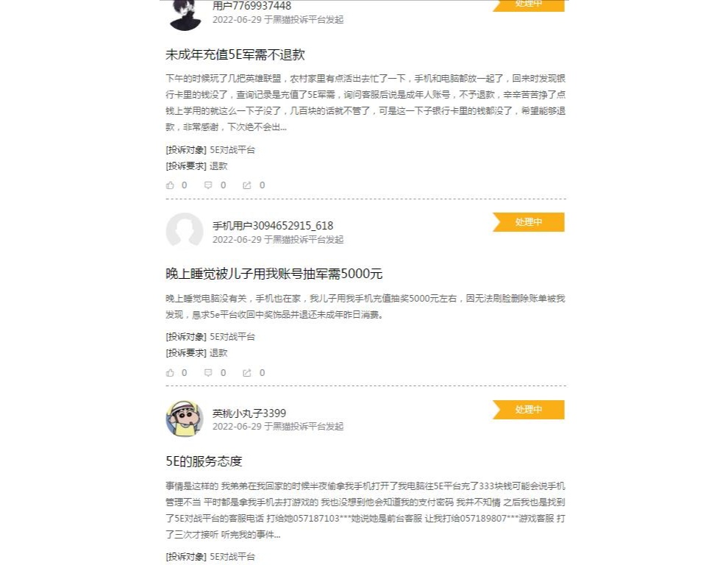View profile of 用户7769937448
The height and width of the screenshot is (565, 728).
point(251,6)
